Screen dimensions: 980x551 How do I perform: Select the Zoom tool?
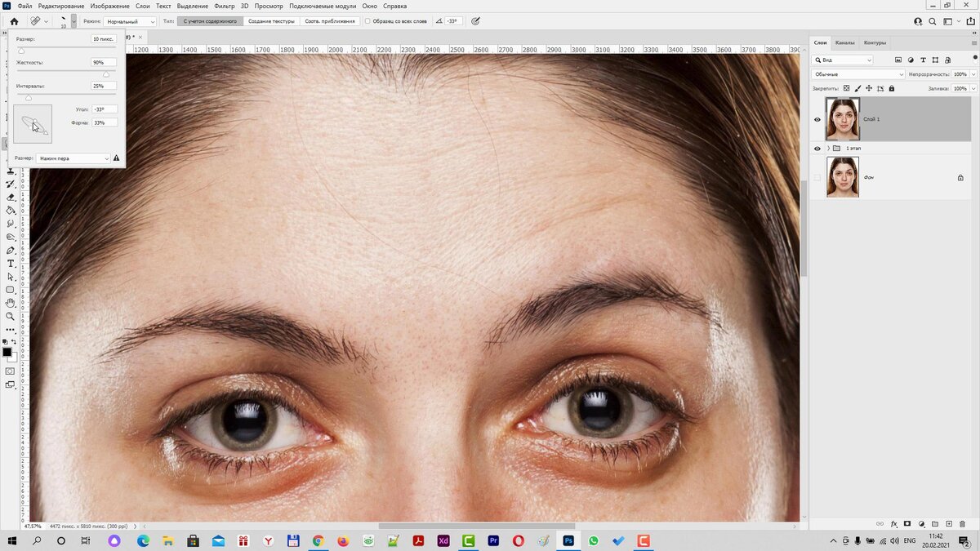click(11, 316)
